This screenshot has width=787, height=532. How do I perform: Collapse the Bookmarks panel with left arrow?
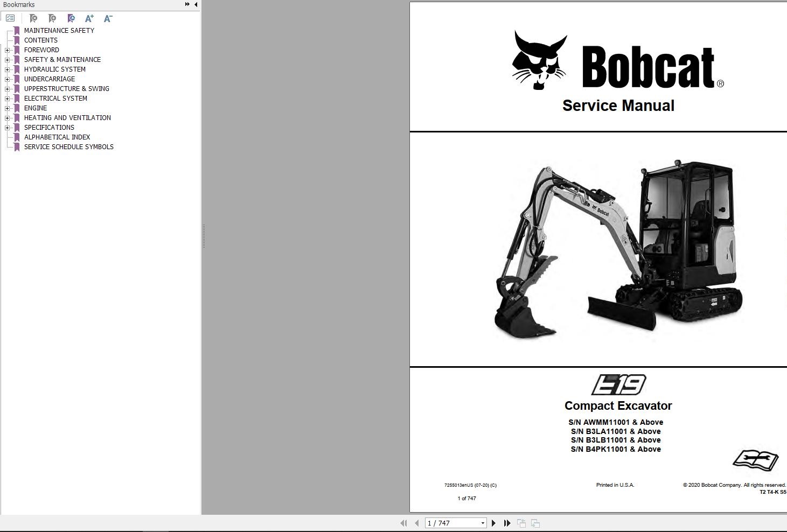click(x=196, y=4)
